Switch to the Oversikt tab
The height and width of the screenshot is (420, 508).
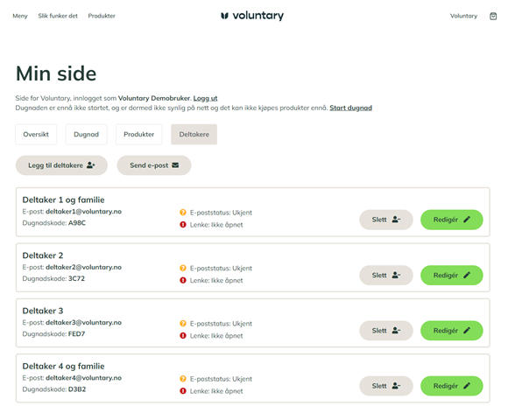click(36, 134)
